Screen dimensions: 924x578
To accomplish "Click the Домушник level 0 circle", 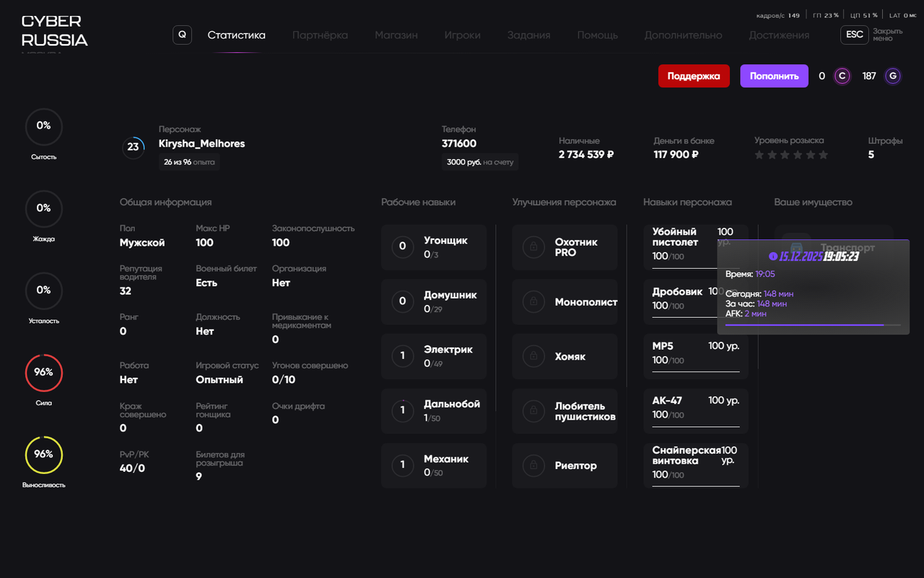I will 403,301.
